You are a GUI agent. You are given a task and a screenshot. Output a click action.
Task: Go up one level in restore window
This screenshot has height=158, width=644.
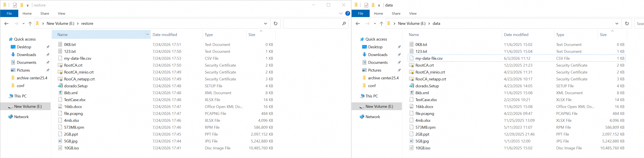coord(30,23)
